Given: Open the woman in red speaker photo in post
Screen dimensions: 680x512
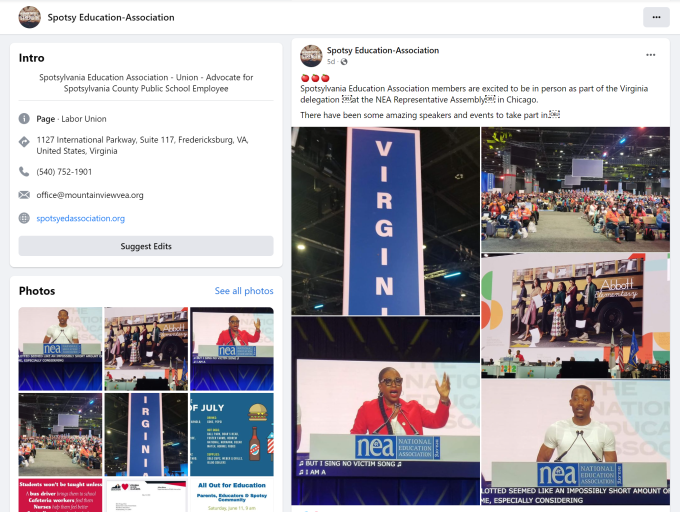Looking at the screenshot, I should (386, 411).
